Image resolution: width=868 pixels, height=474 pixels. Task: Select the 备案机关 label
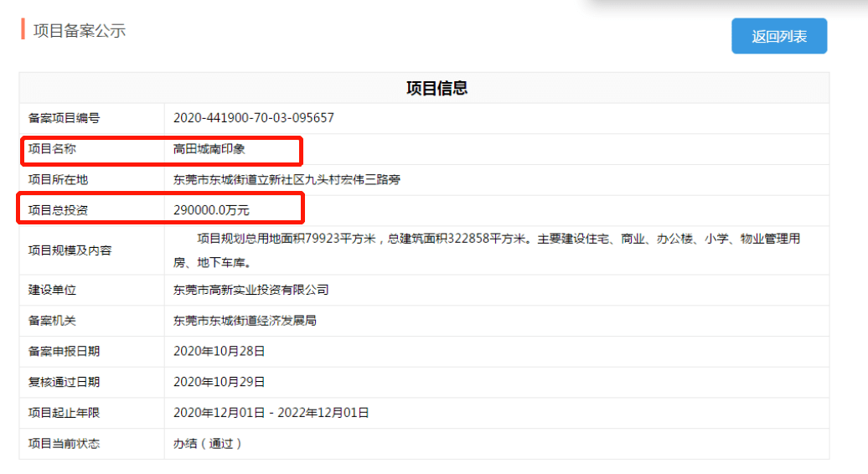[52, 321]
